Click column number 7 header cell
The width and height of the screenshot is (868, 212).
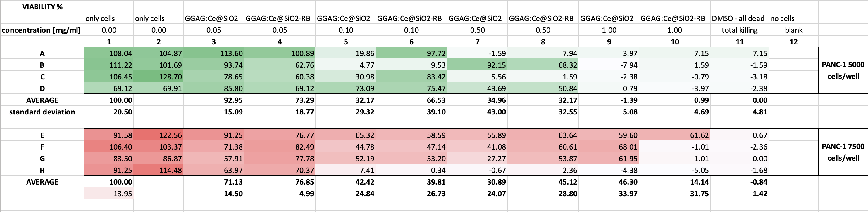(477, 42)
